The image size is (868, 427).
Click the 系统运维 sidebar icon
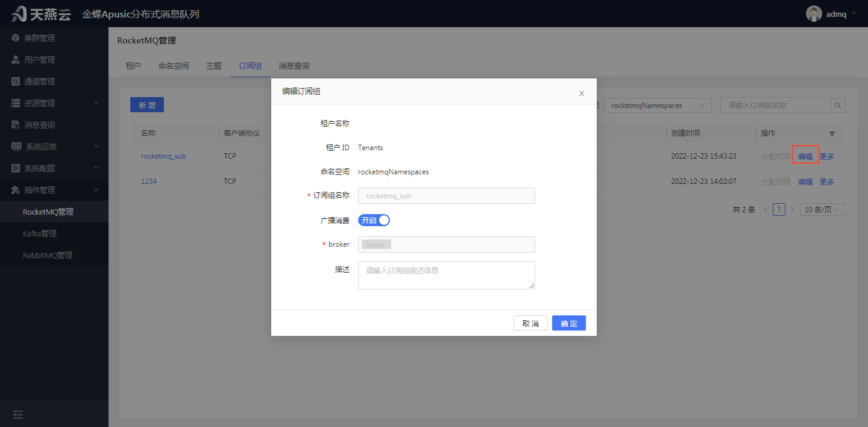(16, 147)
